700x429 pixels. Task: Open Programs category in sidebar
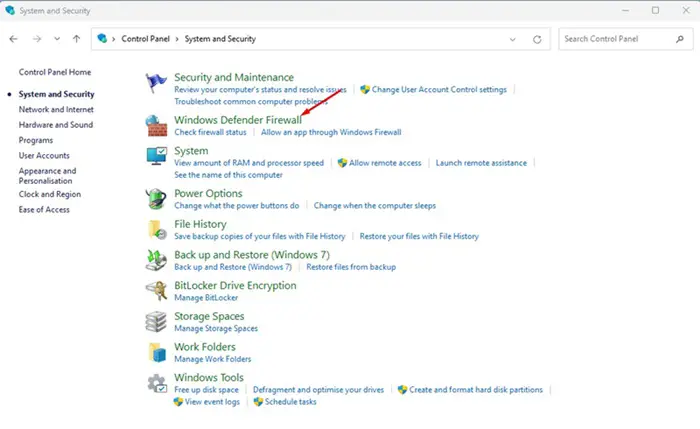tap(36, 140)
